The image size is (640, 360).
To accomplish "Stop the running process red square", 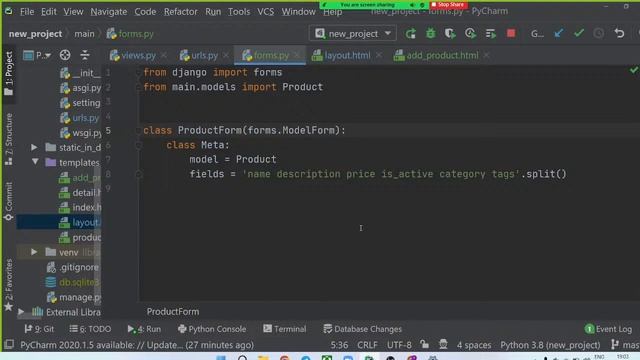I will point(511,33).
